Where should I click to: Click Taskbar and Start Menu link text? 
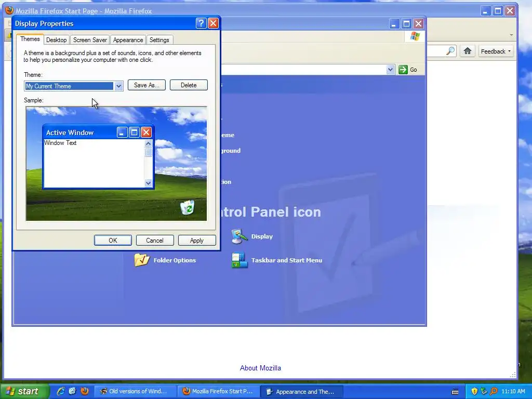287,260
